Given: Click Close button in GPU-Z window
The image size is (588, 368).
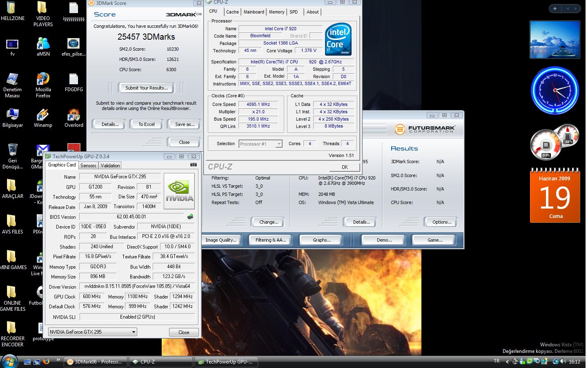Looking at the screenshot, I should [184, 332].
